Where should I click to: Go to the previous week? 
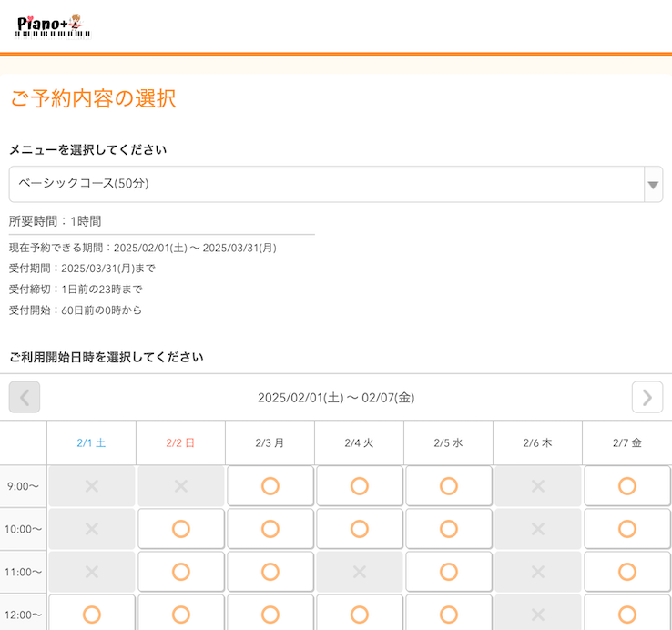25,397
